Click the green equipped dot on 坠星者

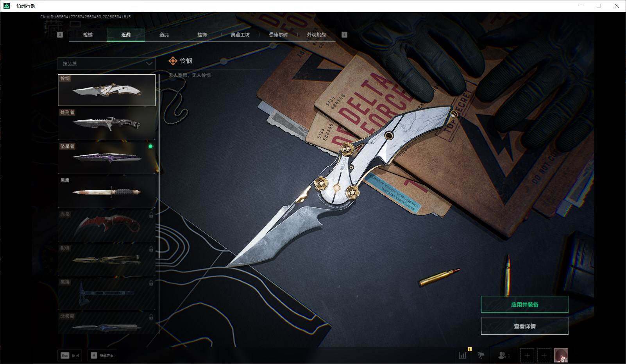[150, 146]
